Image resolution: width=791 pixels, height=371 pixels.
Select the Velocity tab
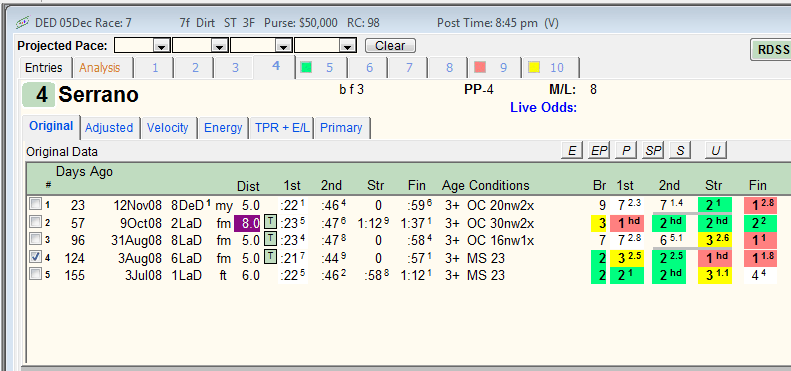click(x=167, y=128)
